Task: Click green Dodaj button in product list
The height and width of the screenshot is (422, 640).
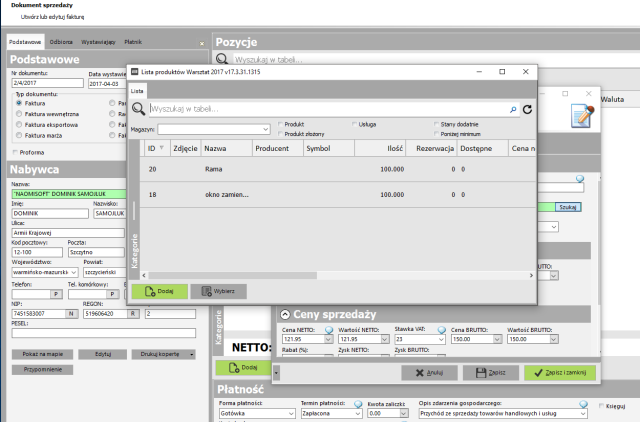Action: [x=160, y=291]
